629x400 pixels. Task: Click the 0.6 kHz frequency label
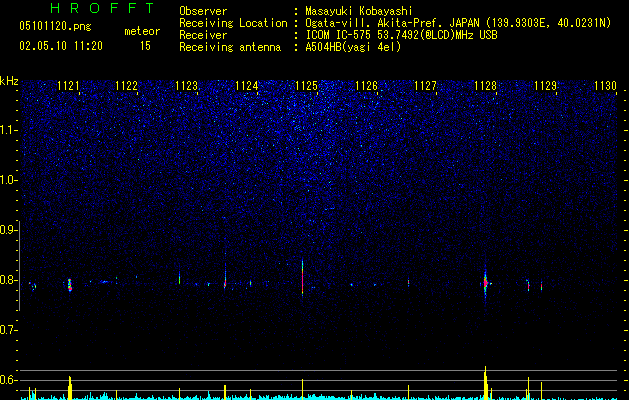[8, 380]
